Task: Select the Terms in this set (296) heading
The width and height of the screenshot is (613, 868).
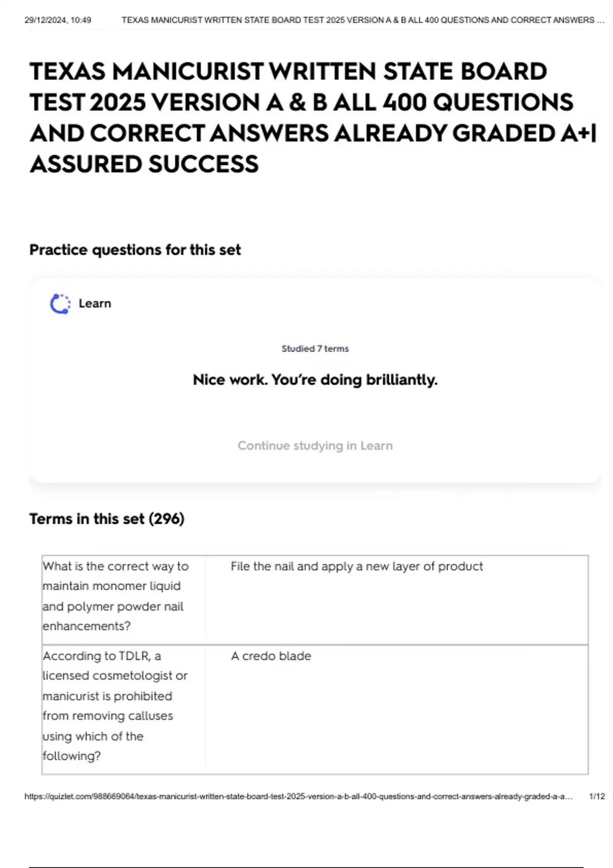Action: pyautogui.click(x=107, y=519)
